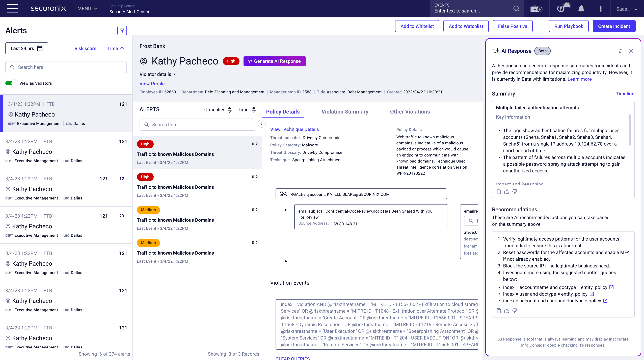644x360 pixels.
Task: Toggle Time sort in alerts column
Action: pos(254,110)
